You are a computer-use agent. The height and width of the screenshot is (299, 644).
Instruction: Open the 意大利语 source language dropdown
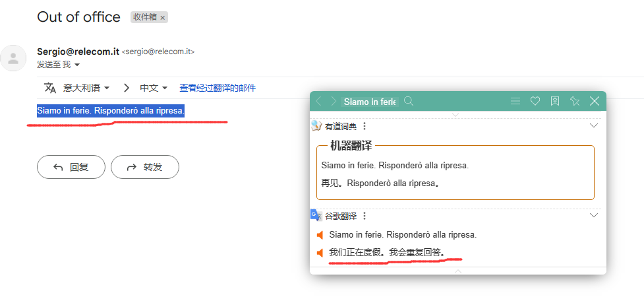tap(86, 88)
